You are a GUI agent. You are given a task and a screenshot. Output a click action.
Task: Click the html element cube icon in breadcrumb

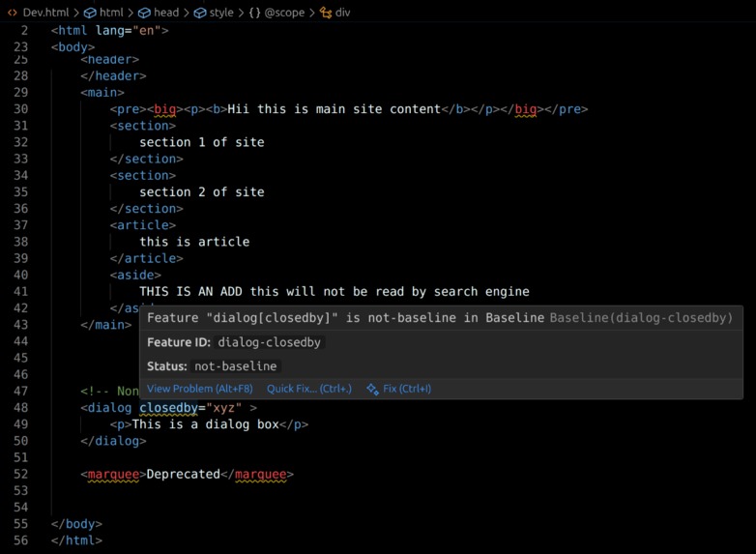90,13
